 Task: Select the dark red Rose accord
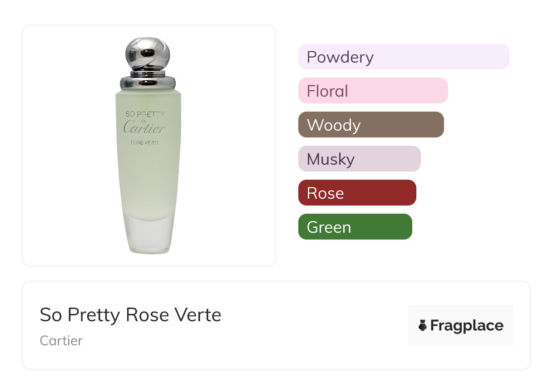pyautogui.click(x=357, y=193)
